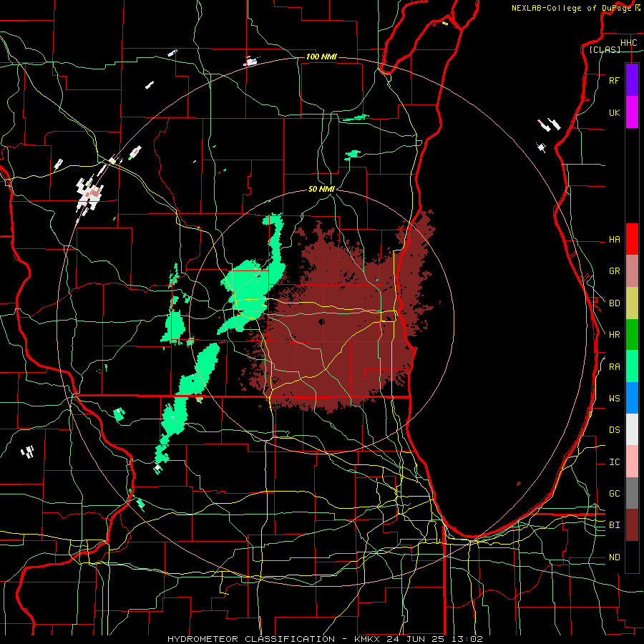Click the black radar site dot in brown area
The height and width of the screenshot is (644, 644).
pyautogui.click(x=321, y=321)
